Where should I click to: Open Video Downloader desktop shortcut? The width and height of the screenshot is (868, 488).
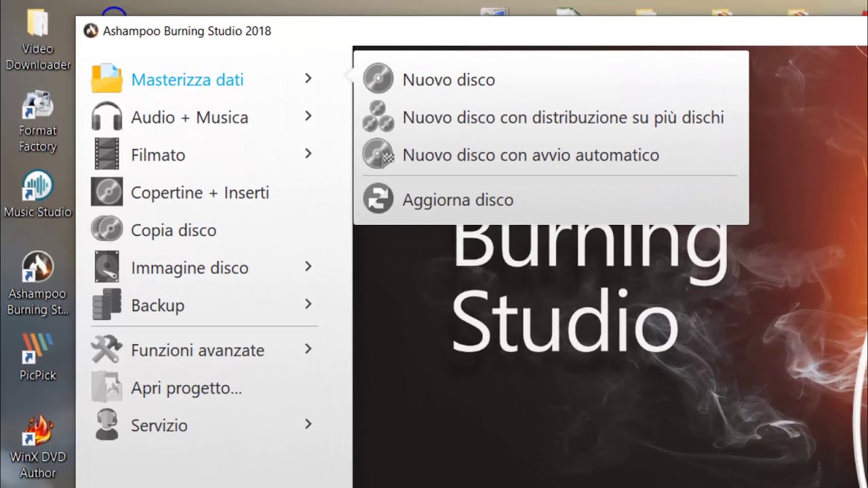(x=38, y=41)
